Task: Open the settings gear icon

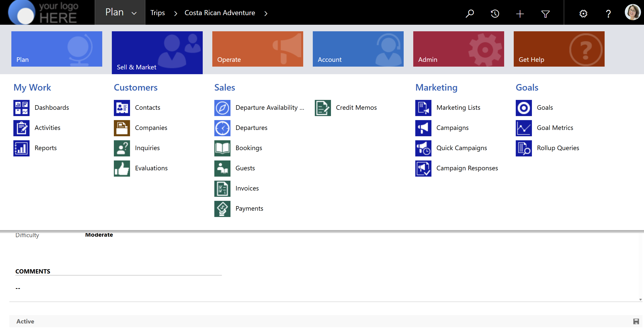Action: point(583,13)
